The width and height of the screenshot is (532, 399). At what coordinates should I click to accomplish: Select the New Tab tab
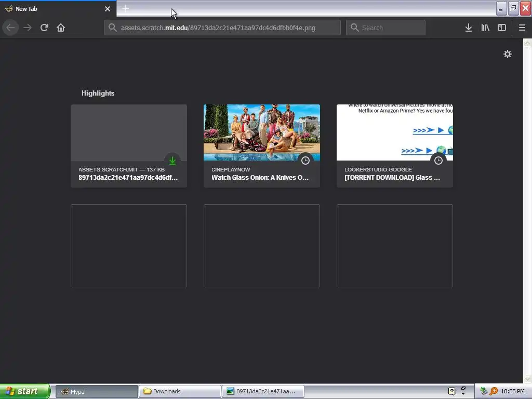(x=58, y=9)
